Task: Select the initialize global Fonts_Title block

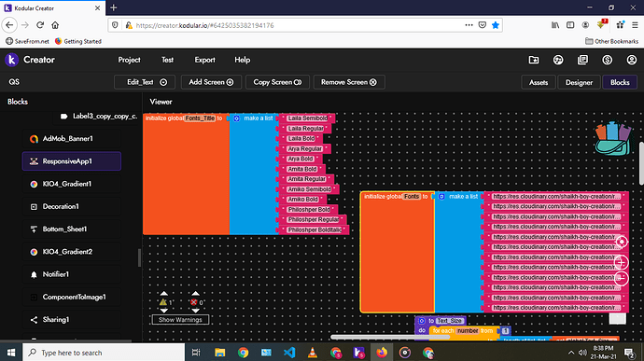Action: tap(186, 174)
